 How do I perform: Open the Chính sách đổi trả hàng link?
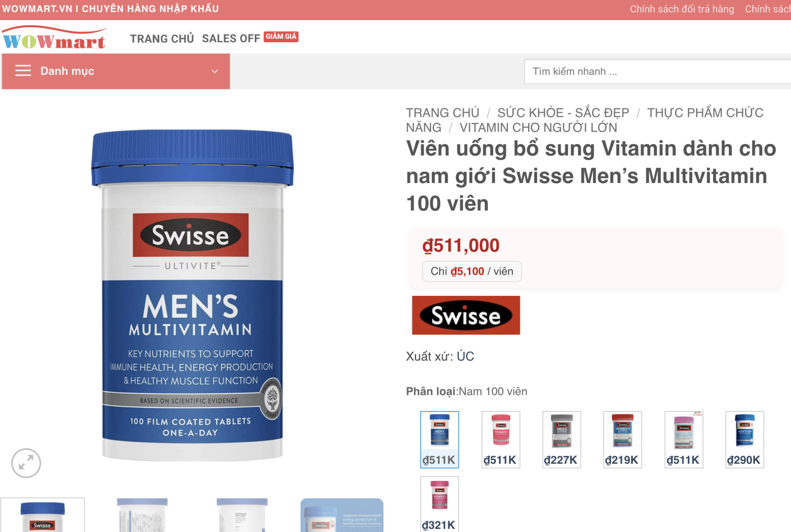pos(682,9)
